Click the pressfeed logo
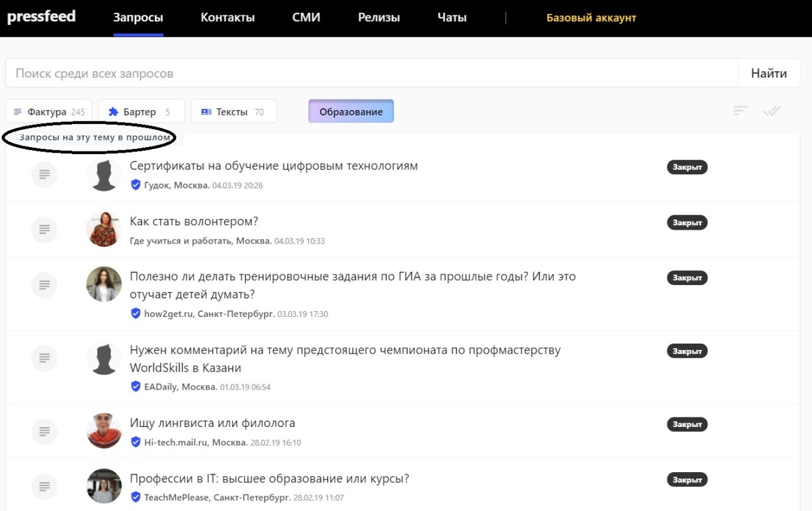The width and height of the screenshot is (812, 511). (41, 17)
